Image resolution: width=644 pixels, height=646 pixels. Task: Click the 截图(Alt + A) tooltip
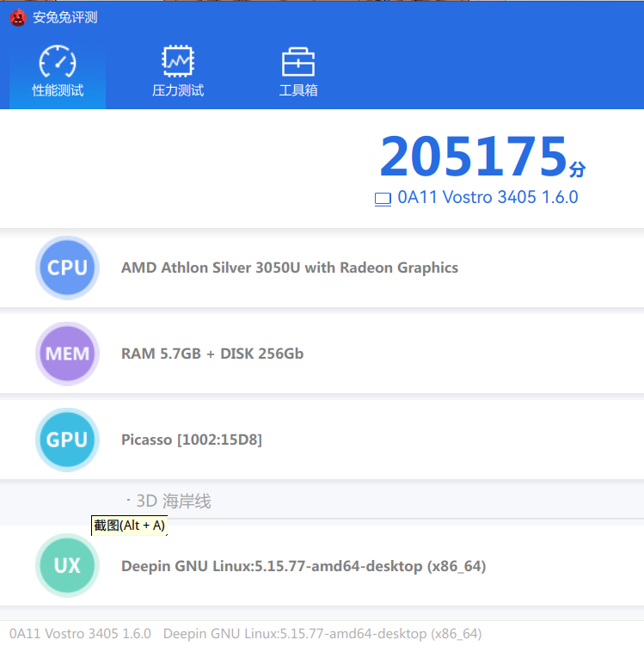129,526
